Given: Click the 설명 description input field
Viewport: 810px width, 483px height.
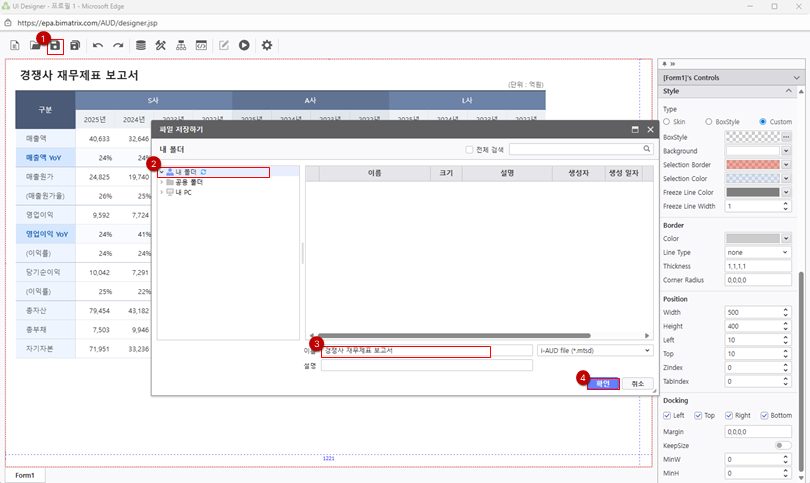Looking at the screenshot, I should coord(426,366).
